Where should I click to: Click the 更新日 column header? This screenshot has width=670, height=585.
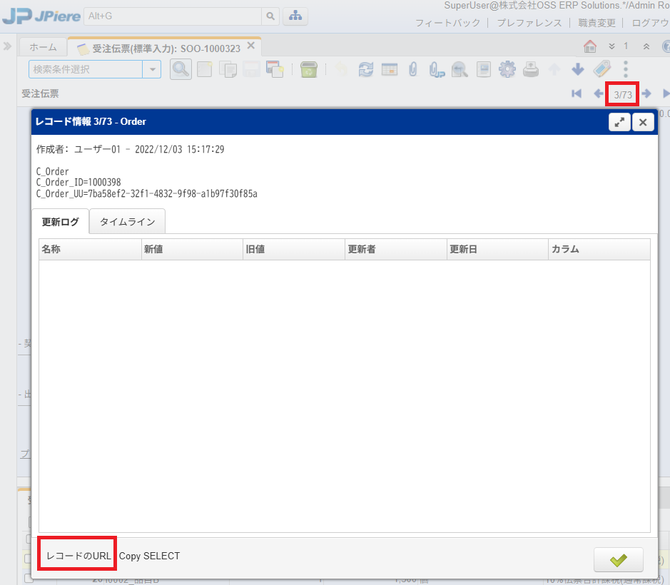(497, 249)
